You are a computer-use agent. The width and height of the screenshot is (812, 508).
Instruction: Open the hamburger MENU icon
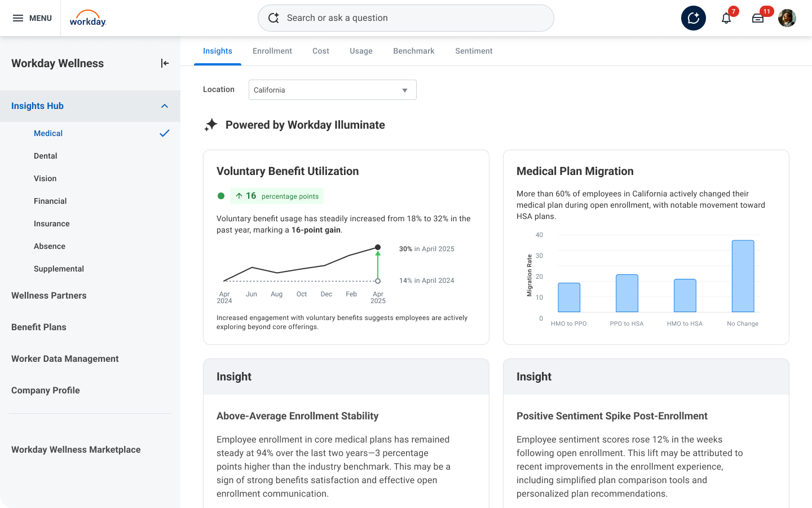pos(18,18)
